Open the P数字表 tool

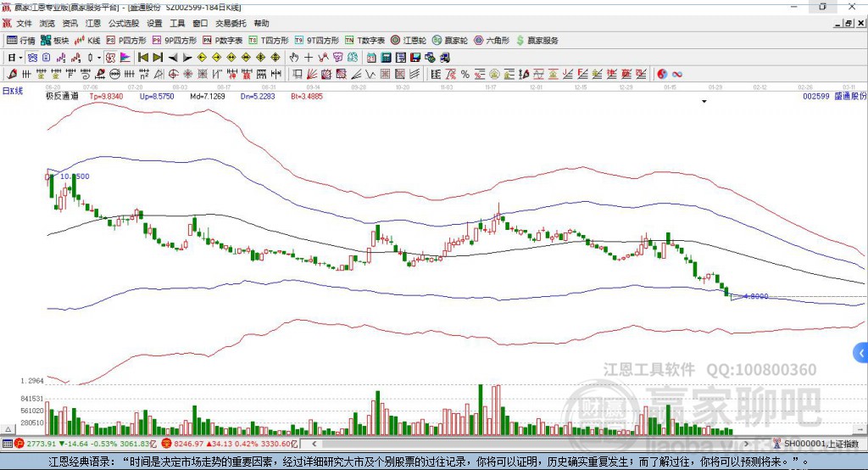(x=223, y=41)
